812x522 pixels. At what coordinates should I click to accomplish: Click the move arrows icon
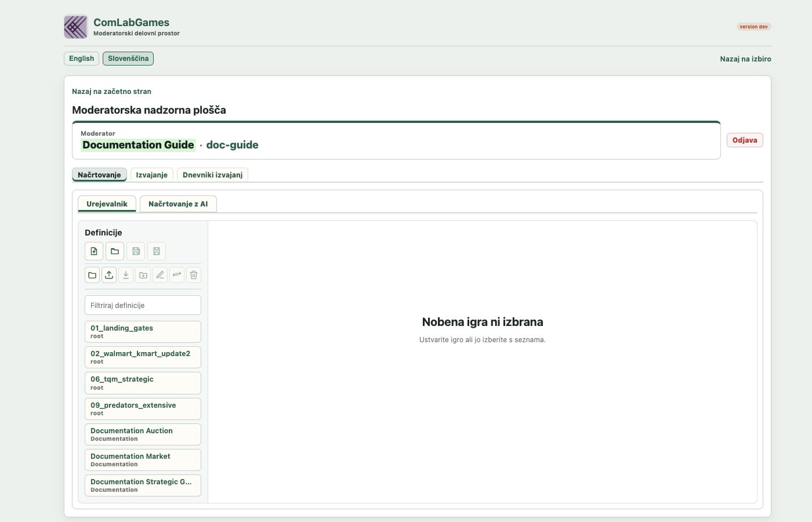click(x=177, y=275)
